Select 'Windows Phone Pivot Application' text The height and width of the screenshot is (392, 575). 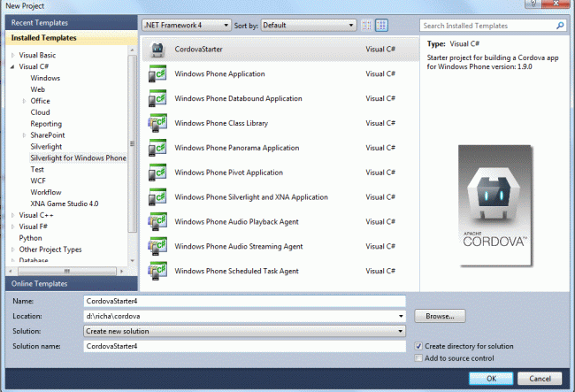click(x=229, y=173)
